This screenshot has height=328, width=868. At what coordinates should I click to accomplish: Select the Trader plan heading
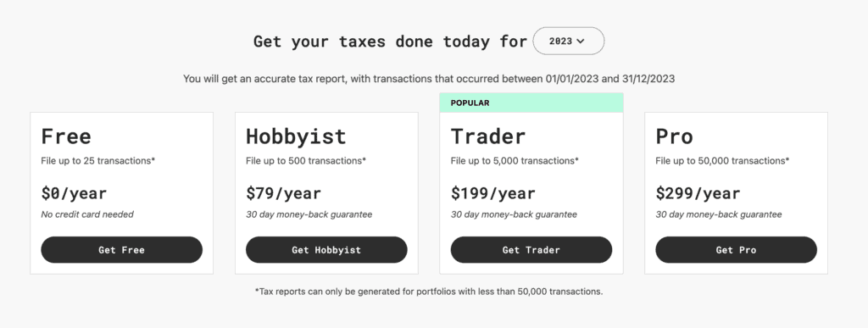tap(488, 136)
